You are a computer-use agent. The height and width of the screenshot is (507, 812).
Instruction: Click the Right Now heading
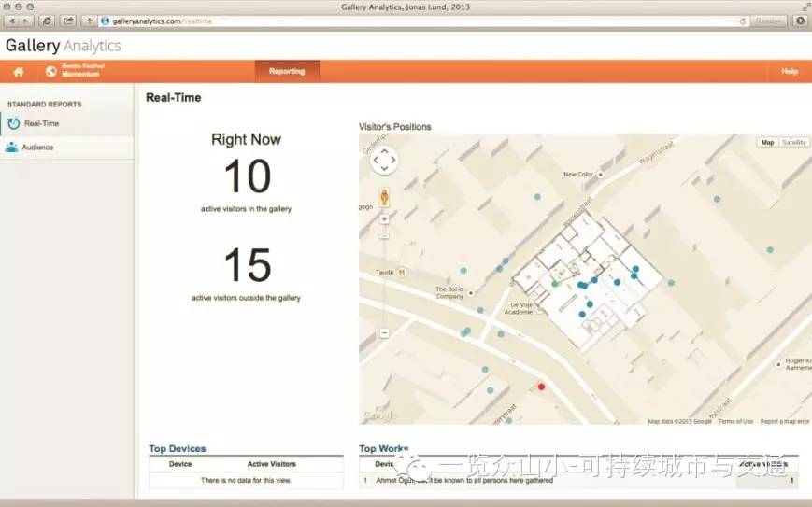coord(246,140)
